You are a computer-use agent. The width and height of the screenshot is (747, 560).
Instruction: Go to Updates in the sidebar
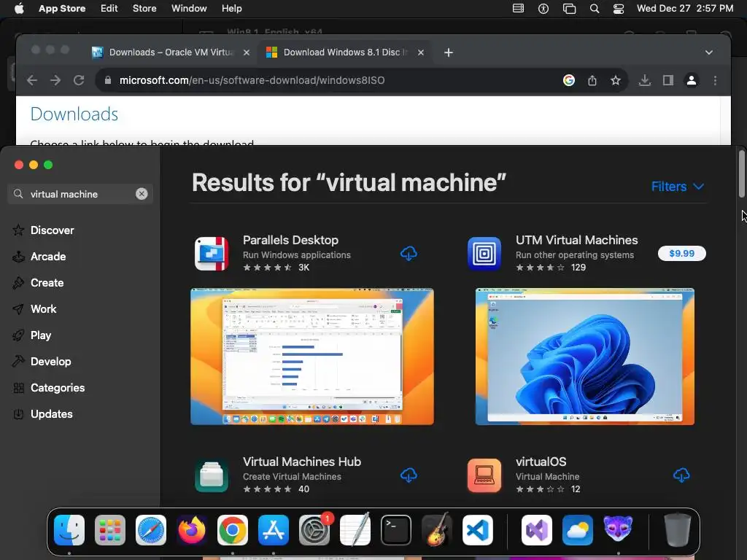(52, 414)
